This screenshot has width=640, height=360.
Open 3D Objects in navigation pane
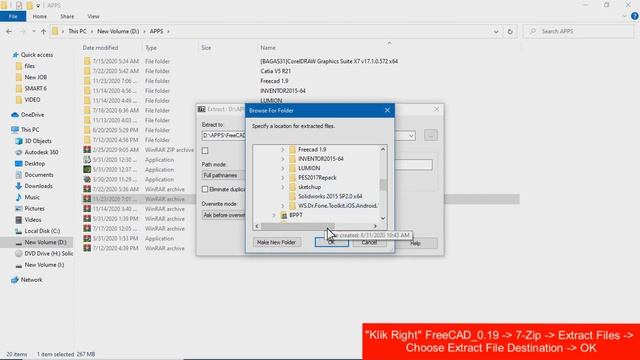38,141
